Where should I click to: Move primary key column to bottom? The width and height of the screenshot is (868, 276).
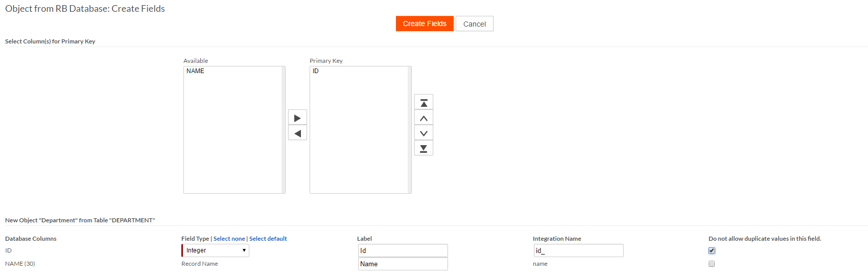[424, 148]
